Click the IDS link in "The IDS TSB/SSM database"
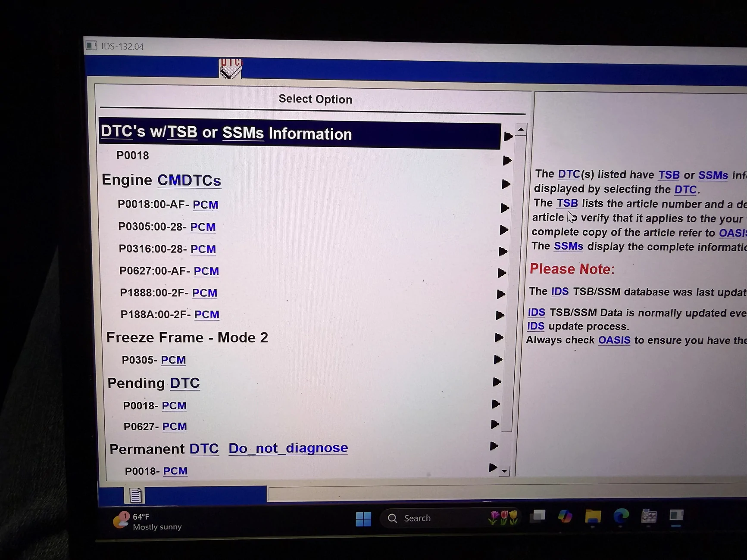The height and width of the screenshot is (560, 747). point(560,292)
